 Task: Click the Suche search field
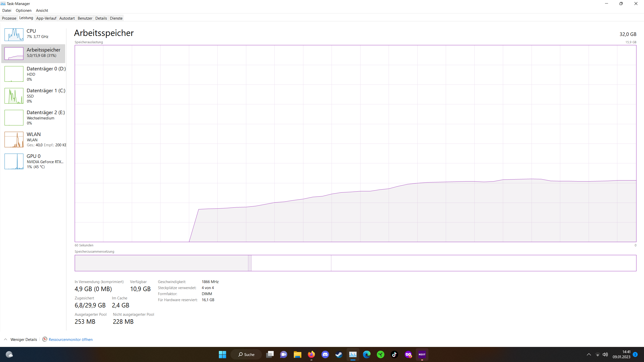click(x=246, y=354)
